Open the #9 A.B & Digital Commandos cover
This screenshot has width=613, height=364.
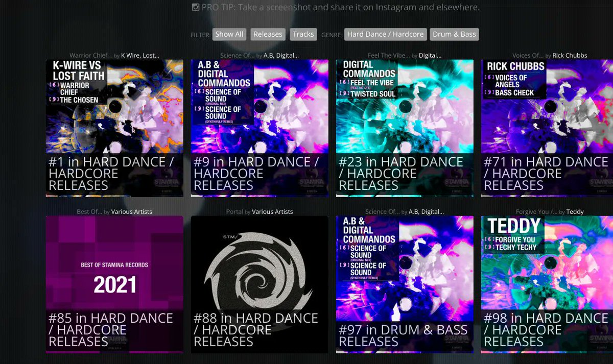click(260, 128)
